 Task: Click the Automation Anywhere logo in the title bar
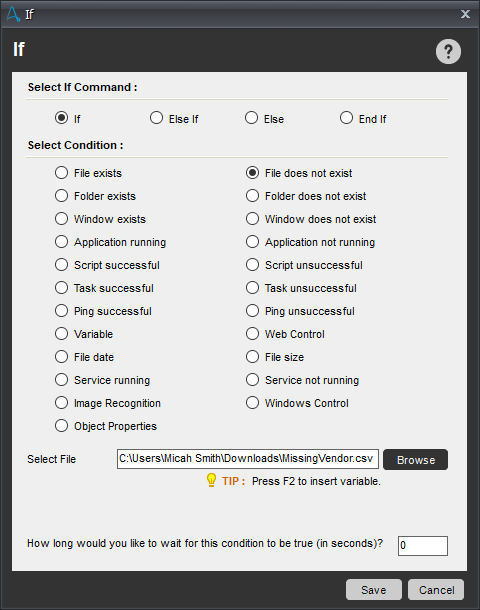click(x=14, y=14)
